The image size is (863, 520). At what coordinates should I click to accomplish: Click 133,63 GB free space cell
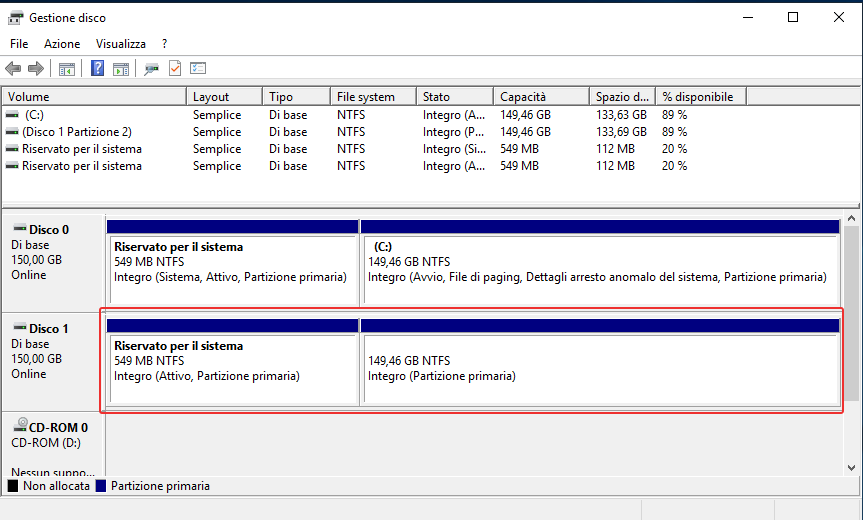[x=621, y=115]
